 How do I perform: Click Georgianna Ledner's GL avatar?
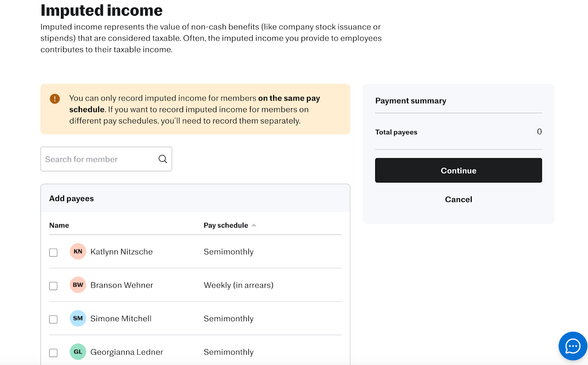pyautogui.click(x=78, y=351)
